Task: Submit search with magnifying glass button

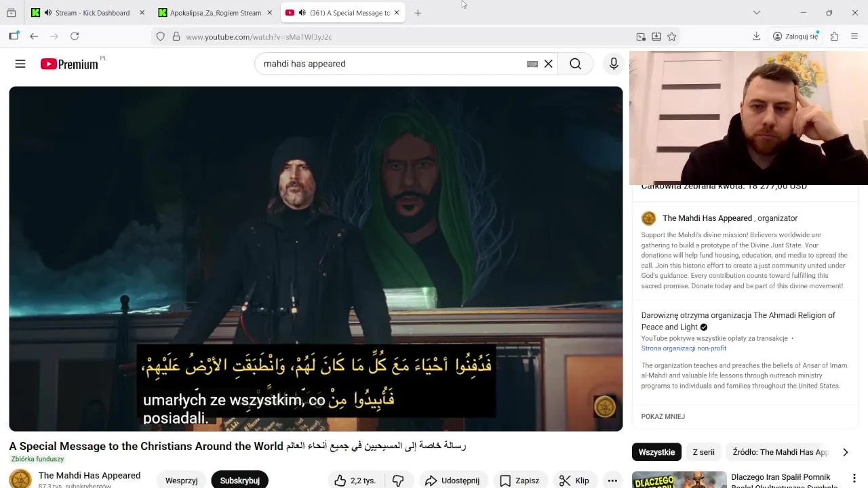Action: coord(576,64)
